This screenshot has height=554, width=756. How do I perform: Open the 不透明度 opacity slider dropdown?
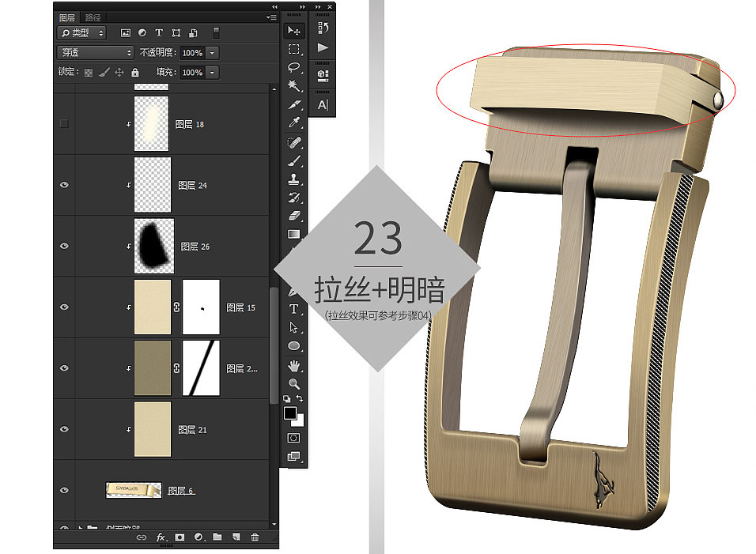point(212,52)
